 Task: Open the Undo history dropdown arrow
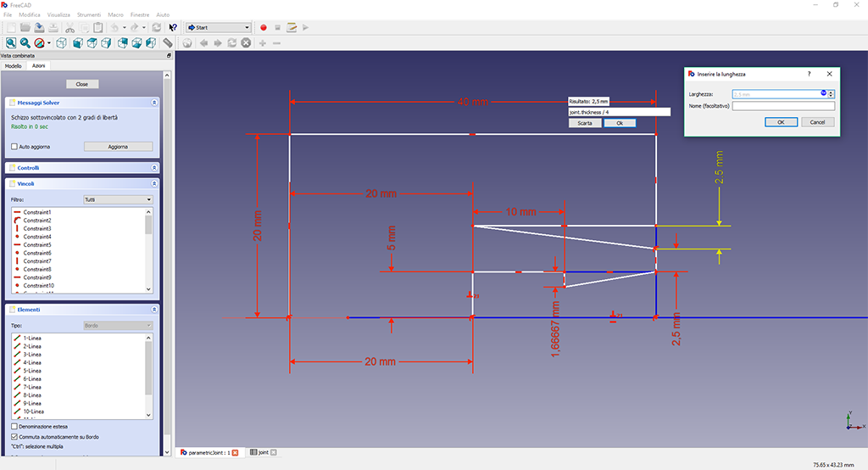coord(124,27)
